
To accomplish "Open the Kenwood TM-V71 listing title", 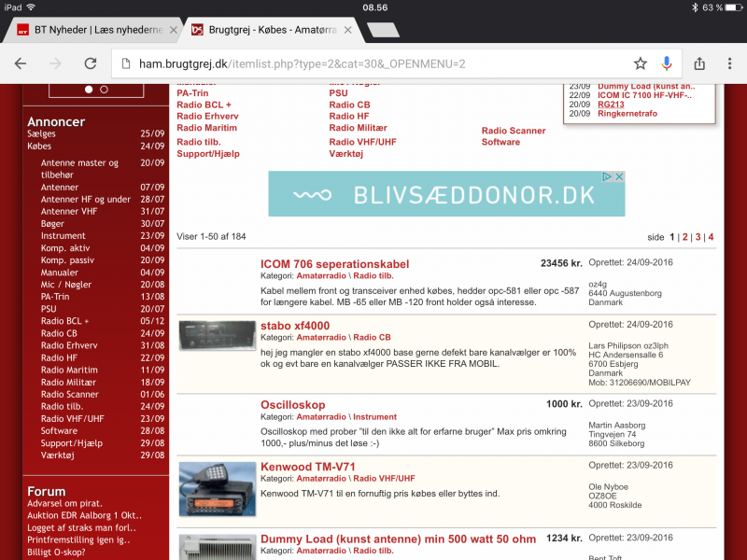I will tap(308, 467).
